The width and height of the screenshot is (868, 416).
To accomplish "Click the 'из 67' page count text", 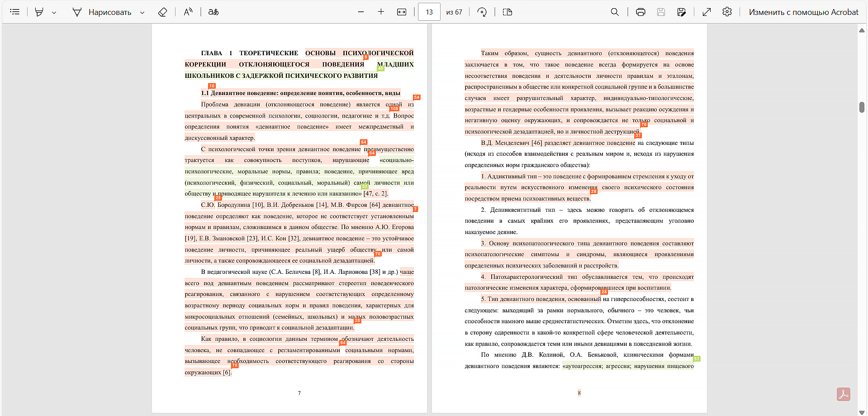I will coord(454,12).
